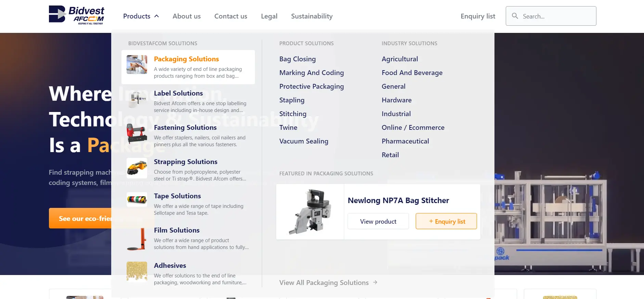Open the Contact us menu item
This screenshot has height=299, width=644.
pos(231,16)
